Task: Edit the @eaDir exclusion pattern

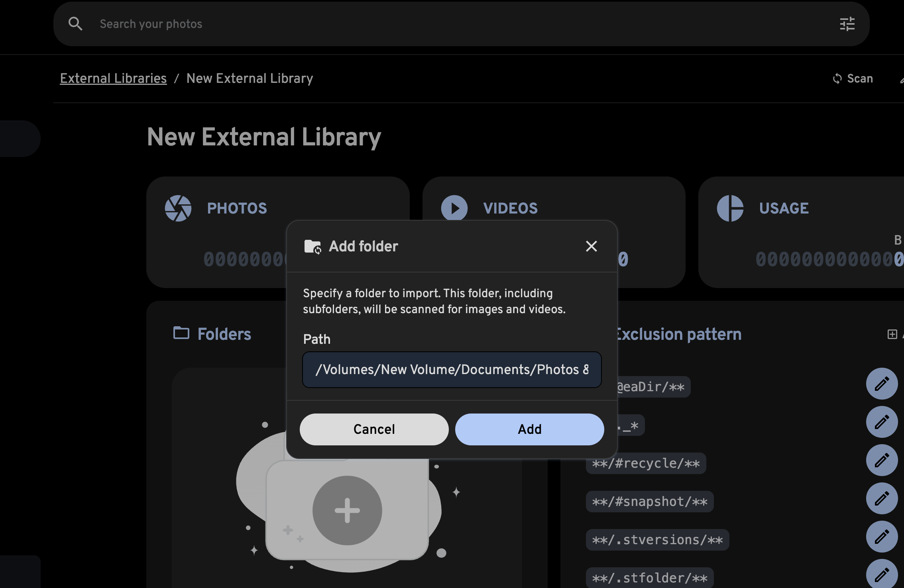Action: [x=882, y=384]
